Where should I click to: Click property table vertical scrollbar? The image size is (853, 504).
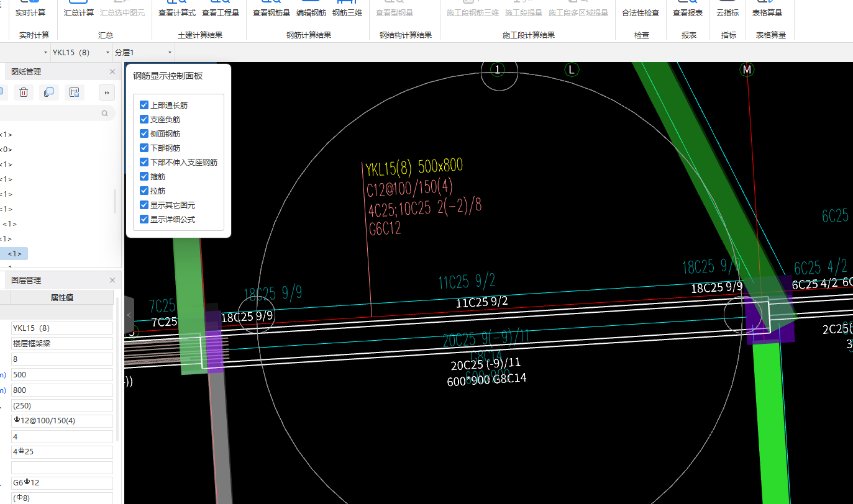tap(117, 369)
